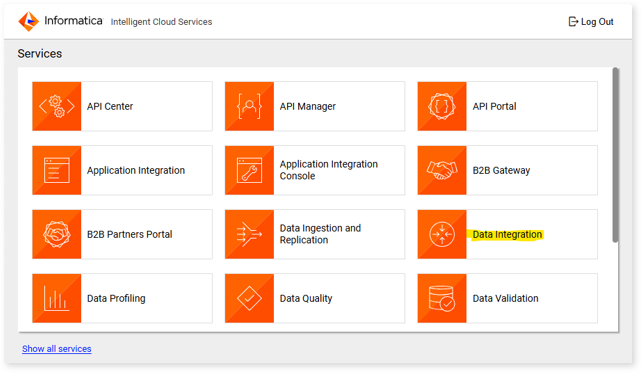The height and width of the screenshot is (373, 642).
Task: Select the API Portal icon
Action: pyautogui.click(x=442, y=106)
